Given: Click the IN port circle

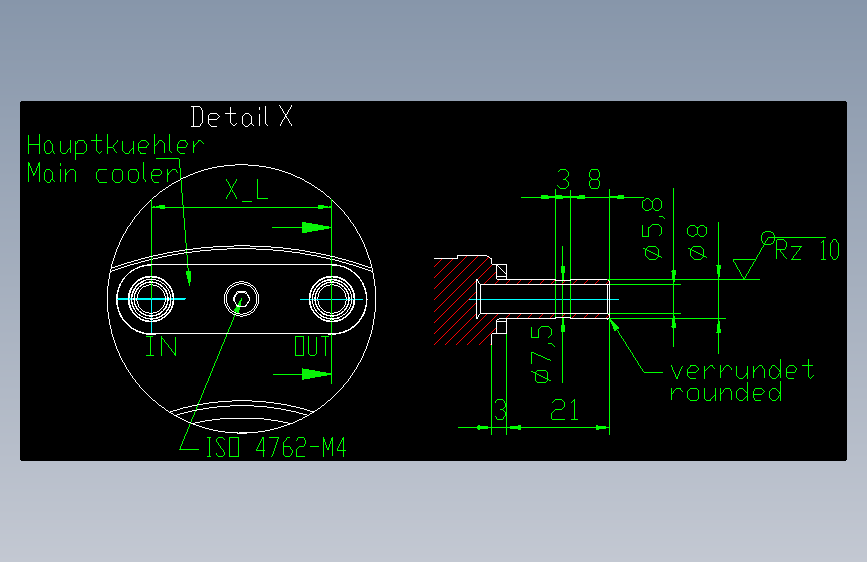Looking at the screenshot, I should tap(151, 299).
